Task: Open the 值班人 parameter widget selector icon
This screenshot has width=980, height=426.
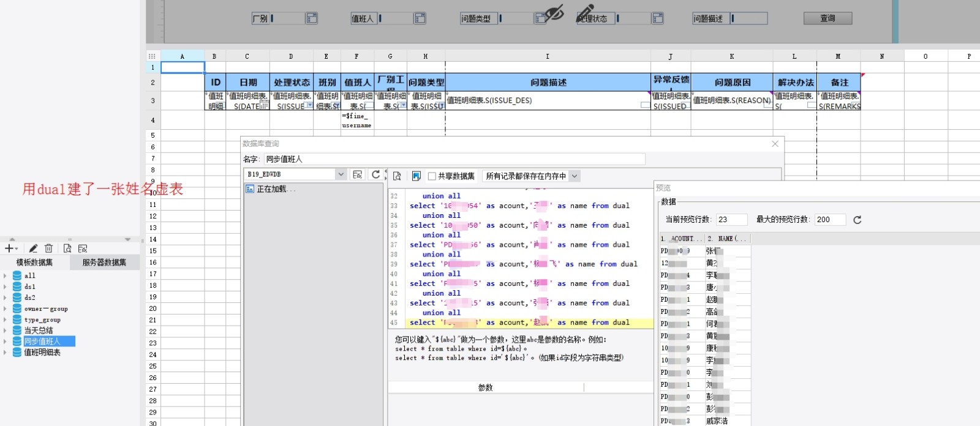Action: point(420,18)
